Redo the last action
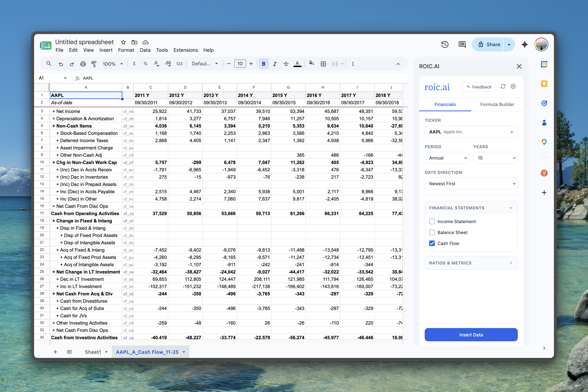The image size is (588, 392). tap(72, 64)
